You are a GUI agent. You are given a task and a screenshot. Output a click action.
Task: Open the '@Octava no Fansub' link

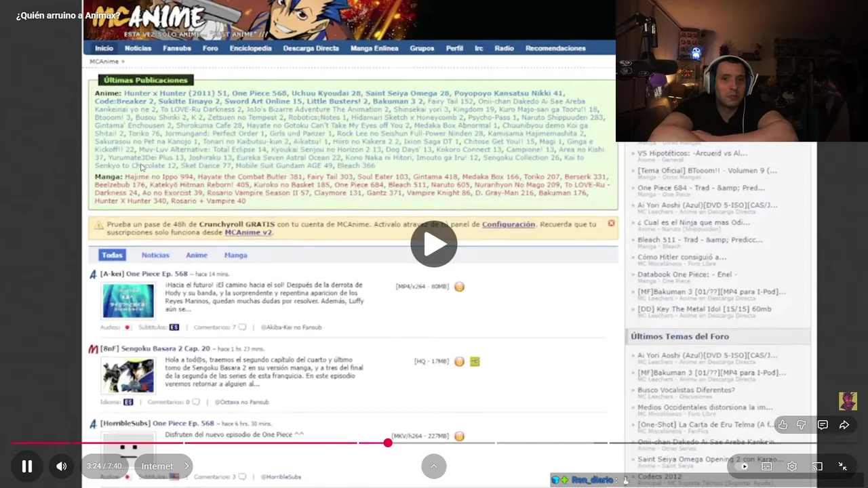pos(241,402)
